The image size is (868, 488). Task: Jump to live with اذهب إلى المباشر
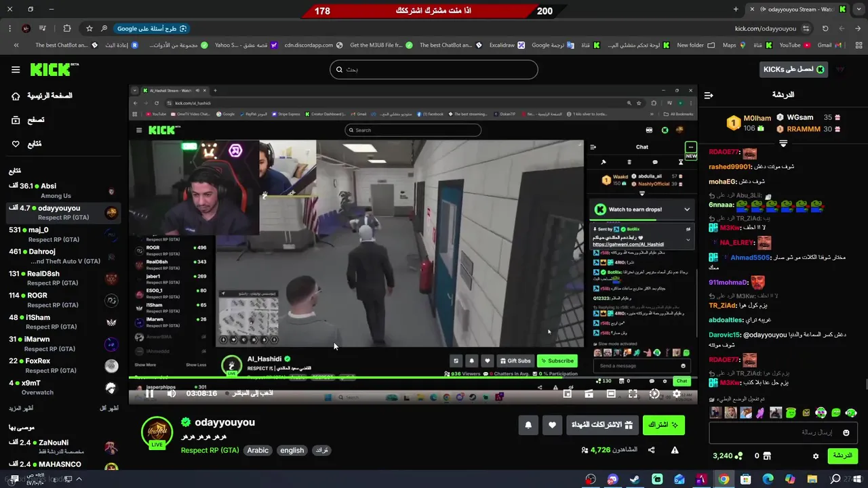[x=252, y=393]
